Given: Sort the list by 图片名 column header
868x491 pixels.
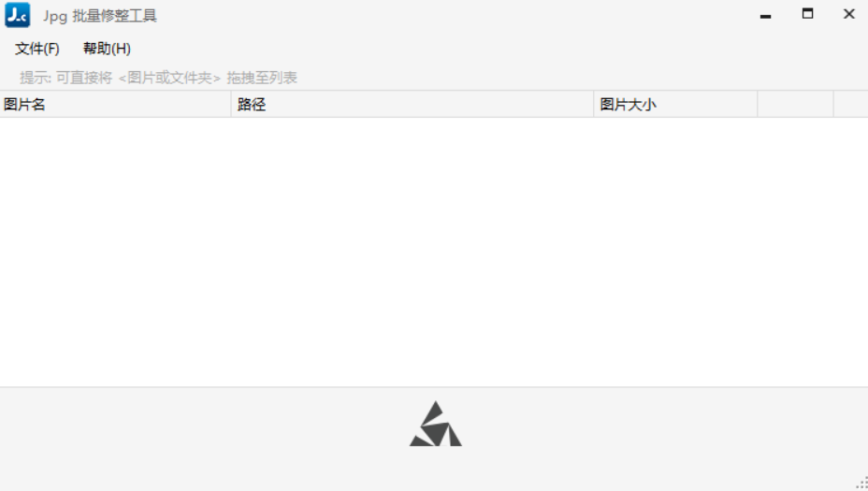Looking at the screenshot, I should pyautogui.click(x=115, y=104).
